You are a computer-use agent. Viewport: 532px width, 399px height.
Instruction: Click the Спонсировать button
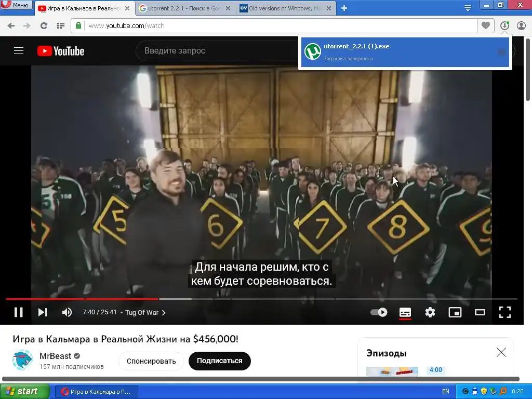click(151, 361)
